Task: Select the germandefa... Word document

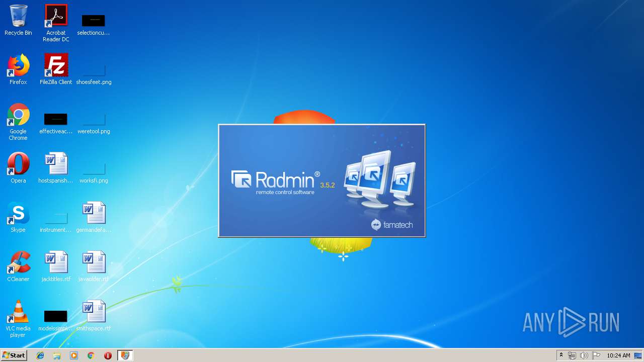Action: pyautogui.click(x=94, y=217)
